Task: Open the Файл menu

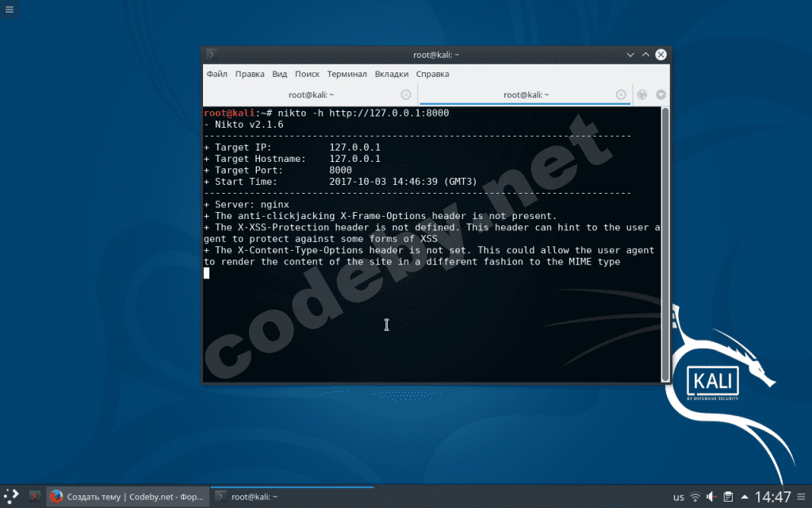Action: 217,74
